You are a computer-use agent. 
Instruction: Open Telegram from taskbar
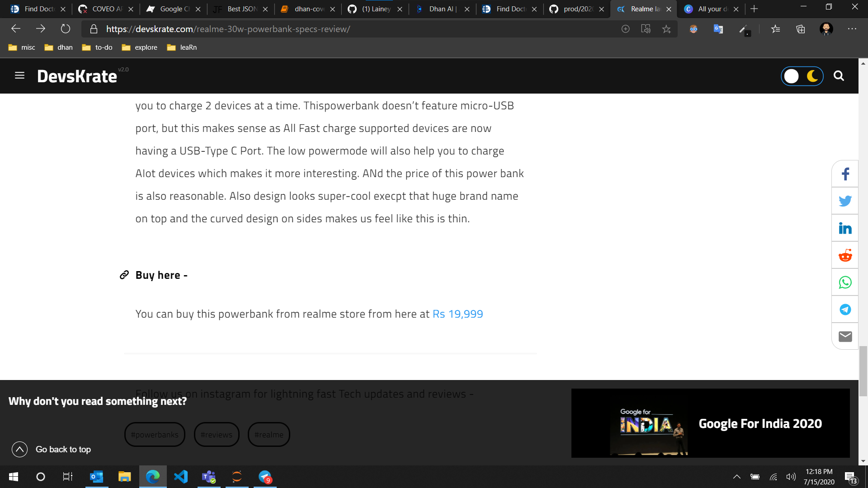(x=265, y=477)
